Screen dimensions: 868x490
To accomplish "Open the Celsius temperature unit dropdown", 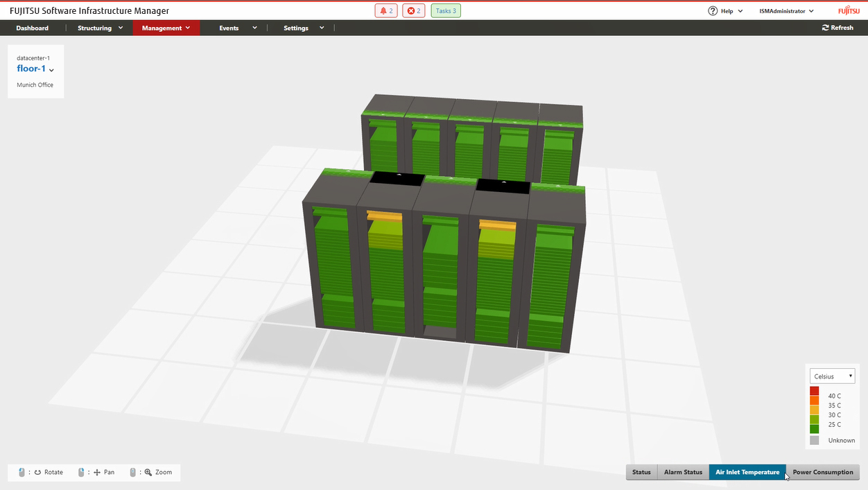I will 832,376.
